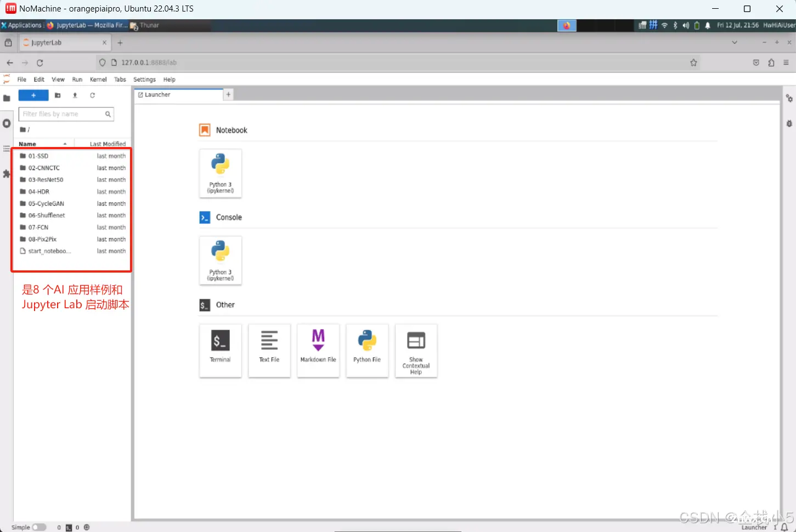Toggle Simple interface mode switch
Screen dimensions: 796x532
[39, 528]
